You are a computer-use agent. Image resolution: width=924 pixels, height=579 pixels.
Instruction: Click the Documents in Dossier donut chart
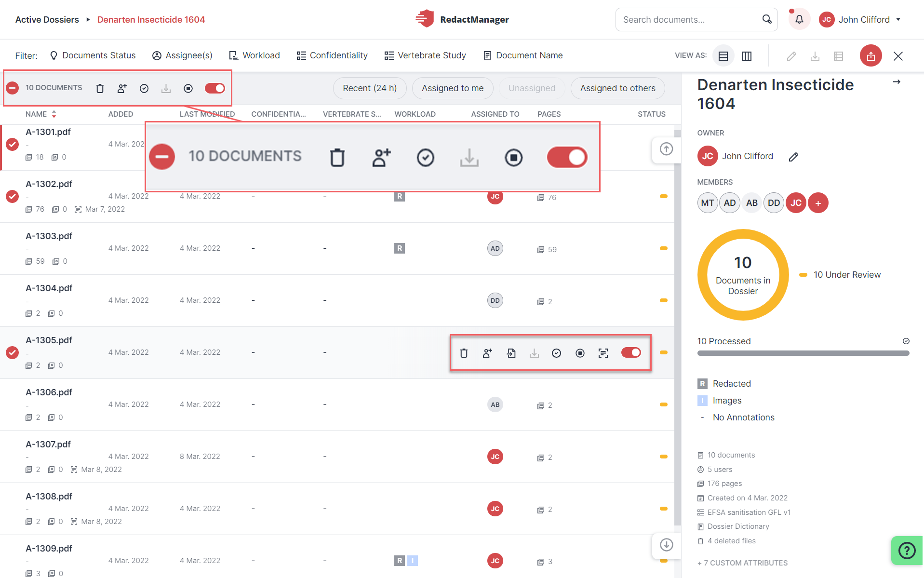click(743, 275)
